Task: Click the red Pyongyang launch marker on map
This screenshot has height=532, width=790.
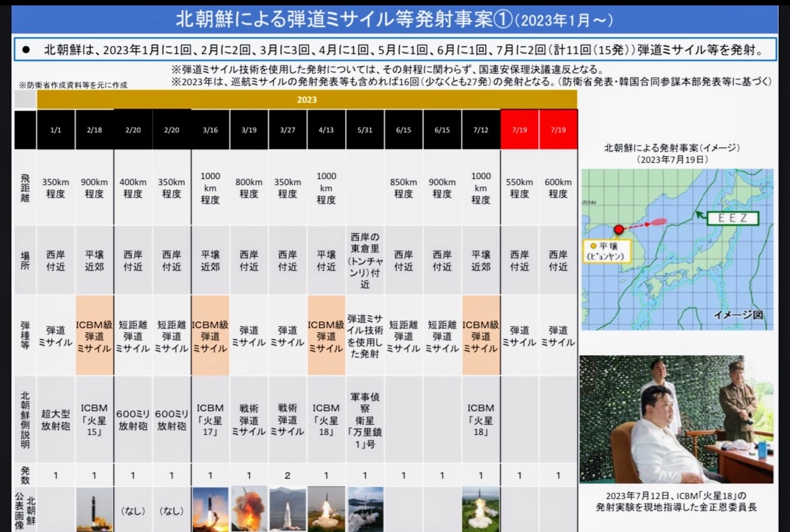Action: pos(618,230)
